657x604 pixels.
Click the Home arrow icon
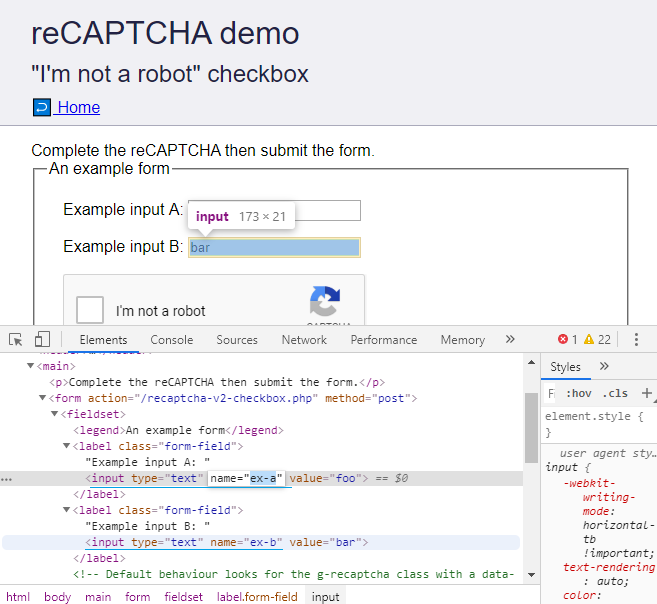click(x=42, y=107)
